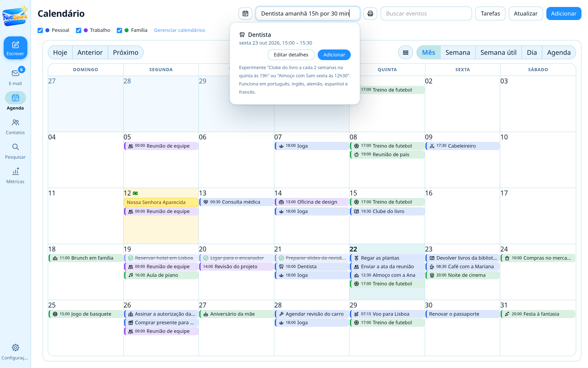Screen dimensions: 588x368
Task: Open the 07:15 Voo para Lisboa event
Action: pos(387,314)
